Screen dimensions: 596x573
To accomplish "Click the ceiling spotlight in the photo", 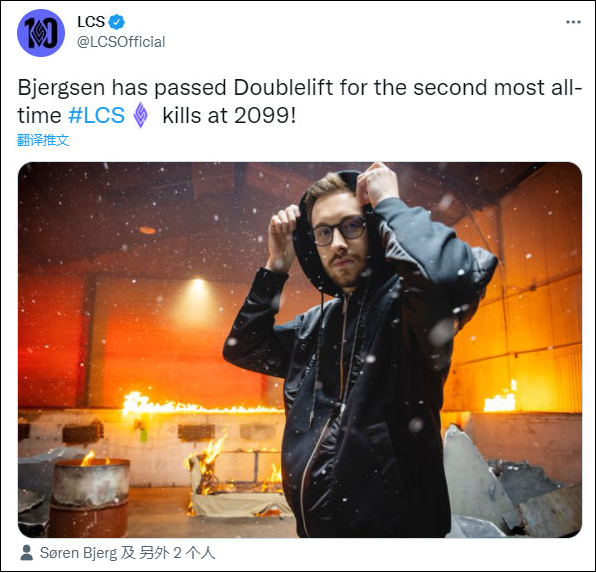I will click(198, 283).
